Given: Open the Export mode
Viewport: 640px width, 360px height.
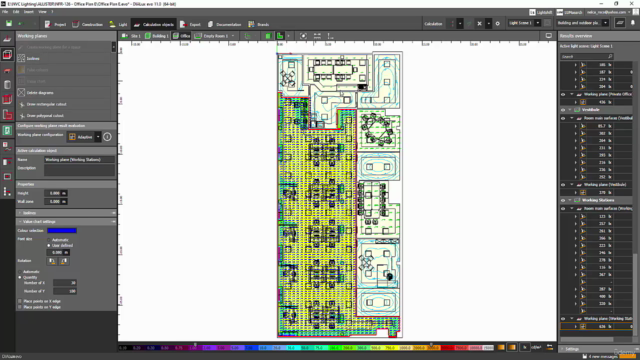Looking at the screenshot, I should pos(190,24).
